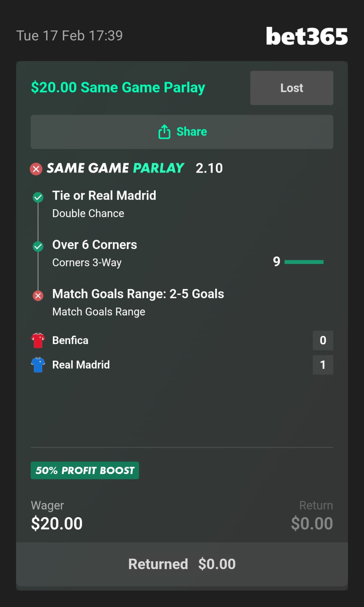Image resolution: width=364 pixels, height=607 pixels.
Task: Click Benfica's score box showing 0
Action: pyautogui.click(x=323, y=340)
